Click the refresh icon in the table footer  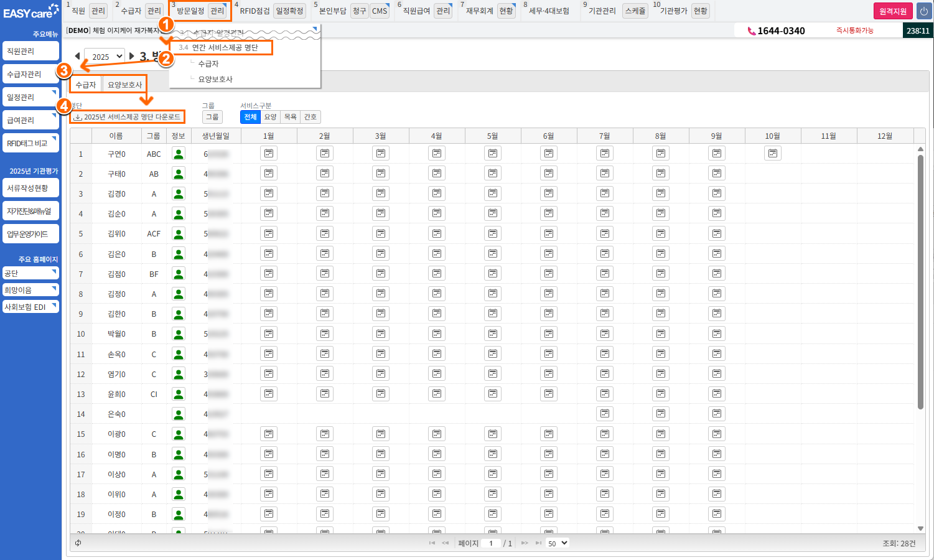(78, 543)
